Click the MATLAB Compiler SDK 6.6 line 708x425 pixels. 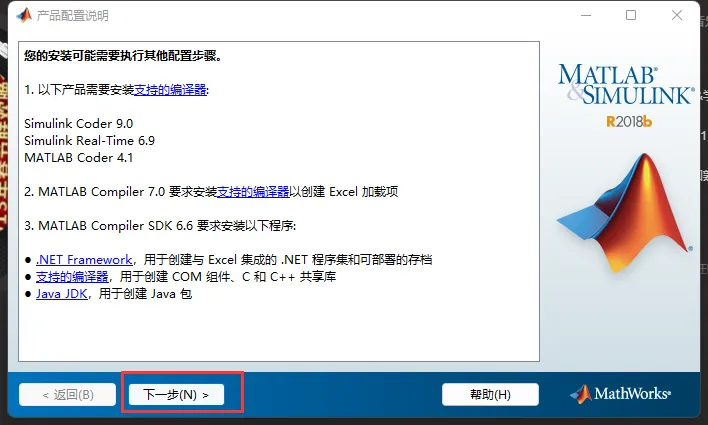click(x=160, y=225)
